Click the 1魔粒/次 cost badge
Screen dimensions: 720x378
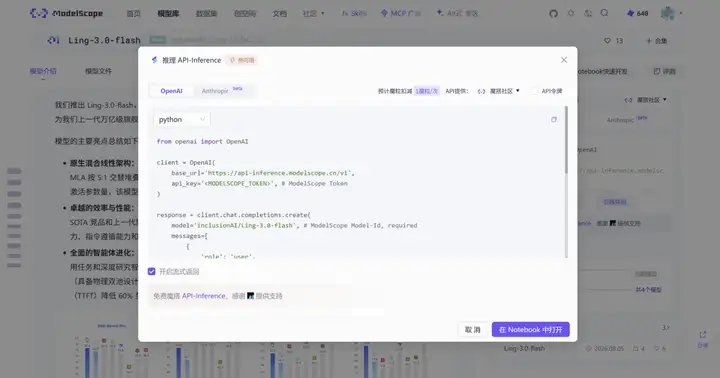coord(427,91)
